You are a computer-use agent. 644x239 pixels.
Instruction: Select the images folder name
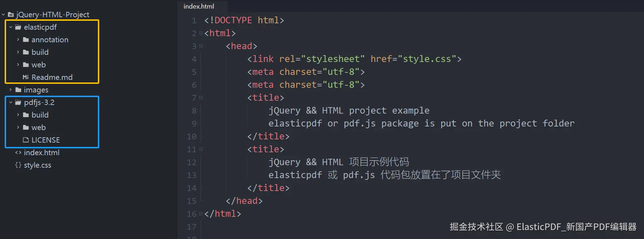click(36, 90)
